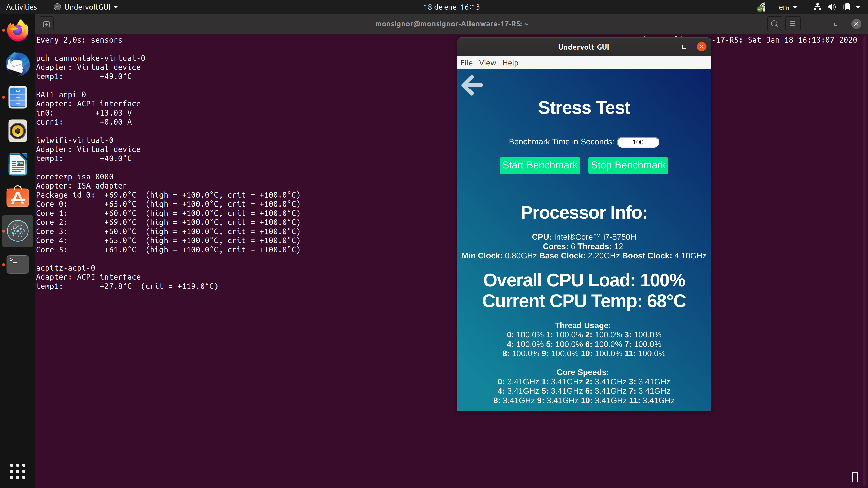Screen dimensions: 868x488
Task: Open Firefox from the dock
Action: pyautogui.click(x=18, y=30)
